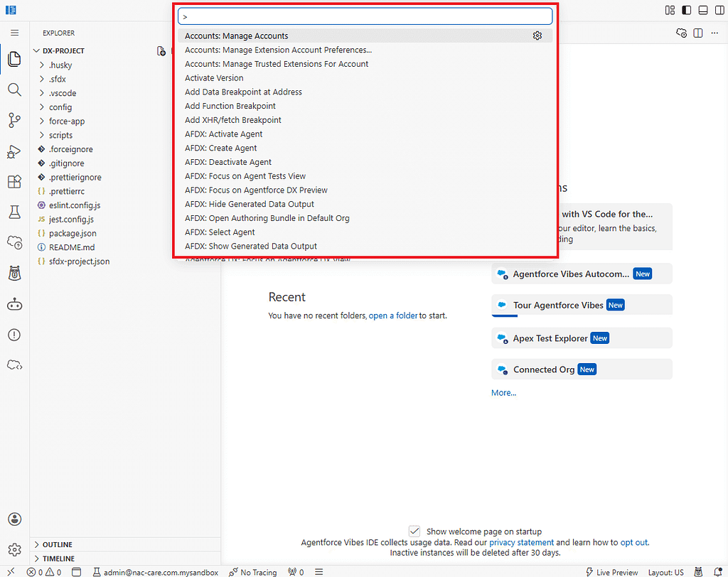Toggle Secondary Side Bar visibility

719,10
